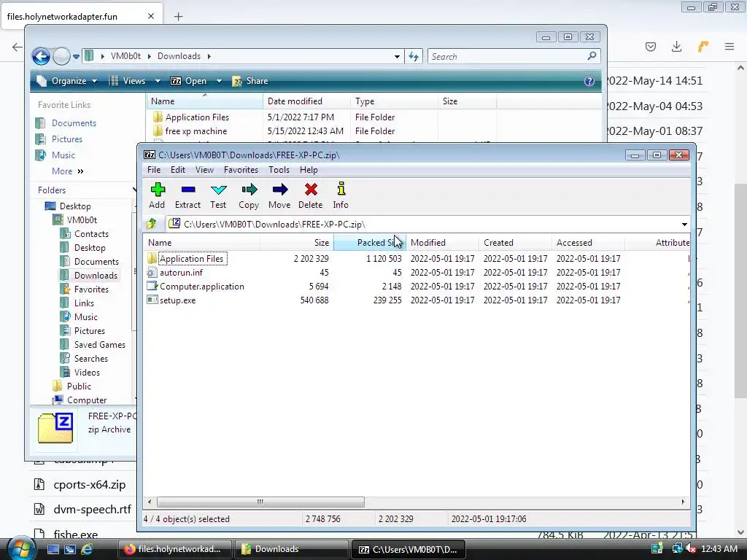Viewport: 747px width, 560px height.
Task: Open Pictures favorite link in Explorer
Action: point(66,139)
